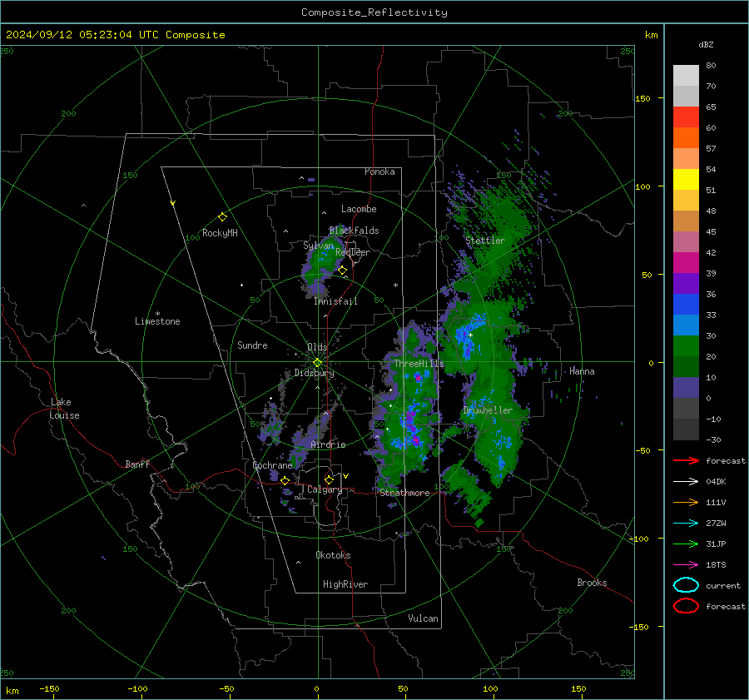Viewport: 749px width, 700px height.
Task: Click the -150 tick on bottom axis
Action: (49, 688)
